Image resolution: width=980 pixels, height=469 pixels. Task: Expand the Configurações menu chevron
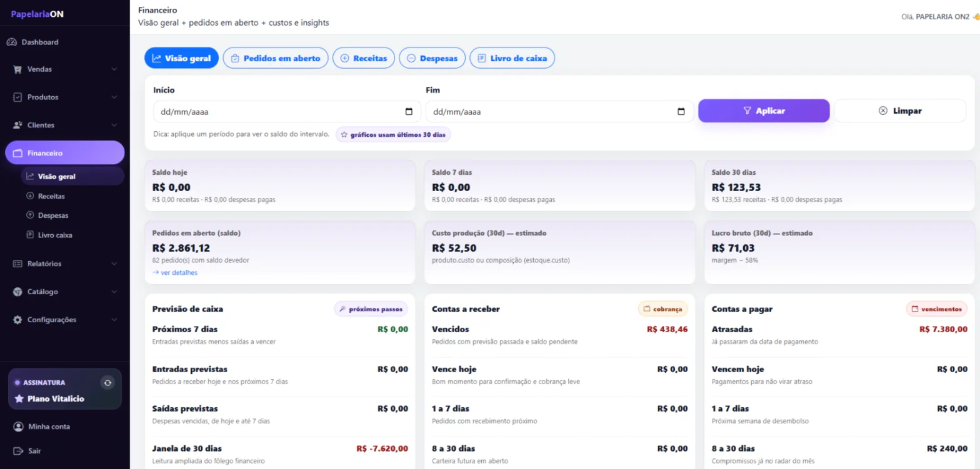114,320
